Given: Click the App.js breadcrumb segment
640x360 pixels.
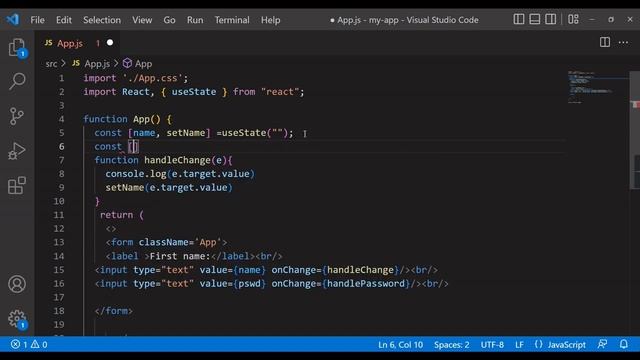Looking at the screenshot, I should 97,64.
